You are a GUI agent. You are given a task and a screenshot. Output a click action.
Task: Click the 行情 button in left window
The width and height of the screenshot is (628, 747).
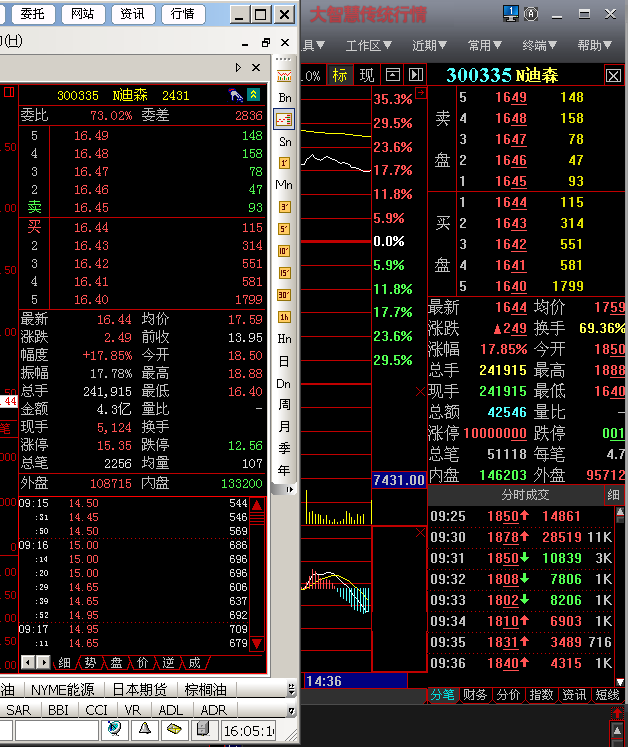pos(183,14)
